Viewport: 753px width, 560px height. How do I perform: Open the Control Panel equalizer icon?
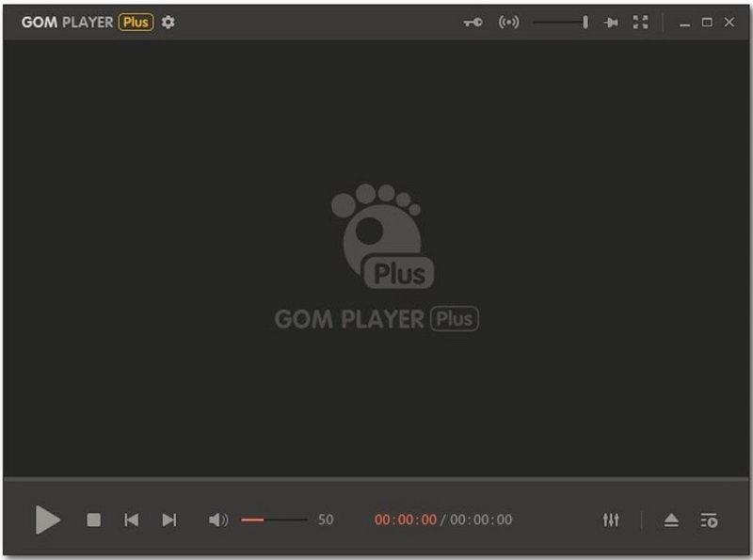613,519
